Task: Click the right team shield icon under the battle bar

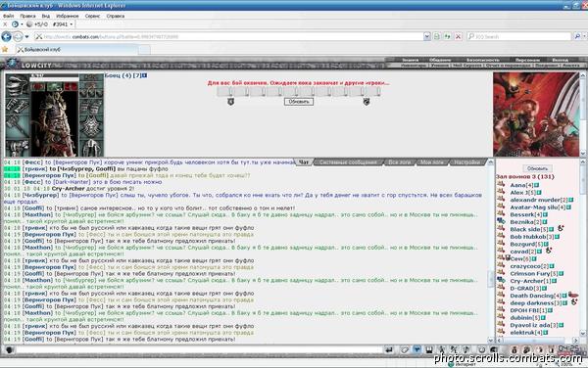Action: [367, 102]
